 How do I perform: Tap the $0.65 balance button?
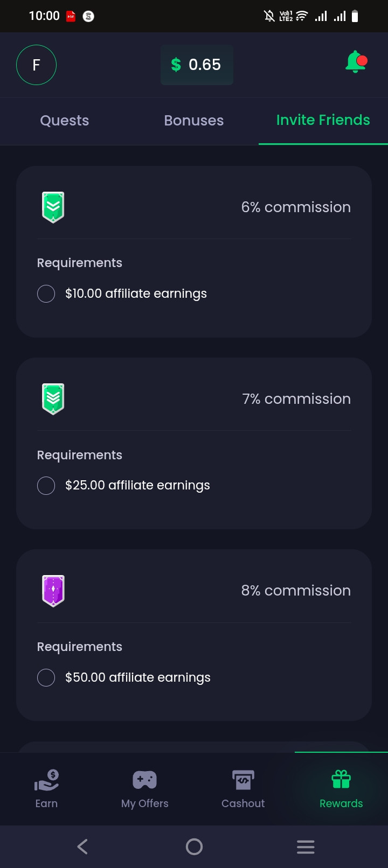click(197, 65)
